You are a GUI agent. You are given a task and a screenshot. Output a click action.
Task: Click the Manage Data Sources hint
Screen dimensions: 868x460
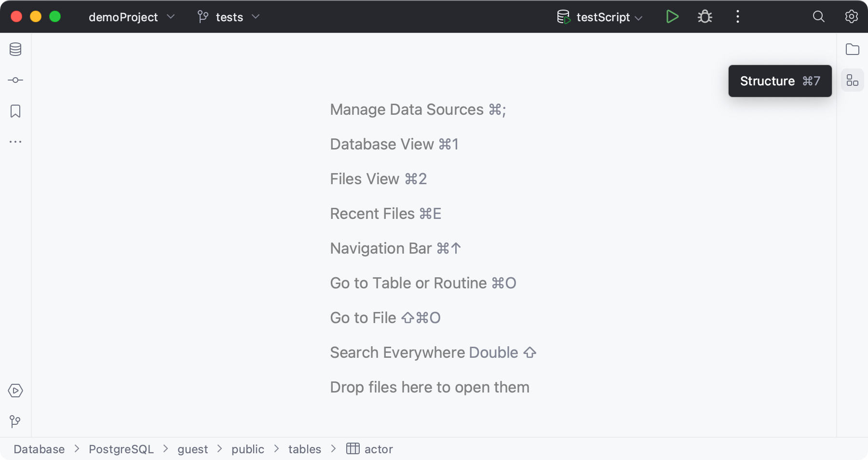(418, 109)
